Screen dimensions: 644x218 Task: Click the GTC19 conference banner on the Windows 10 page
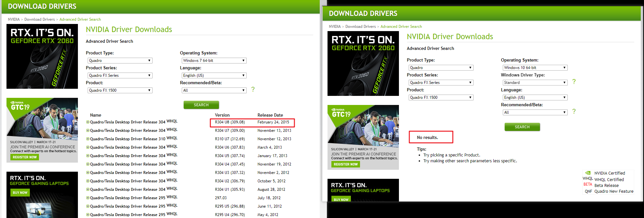click(x=363, y=137)
